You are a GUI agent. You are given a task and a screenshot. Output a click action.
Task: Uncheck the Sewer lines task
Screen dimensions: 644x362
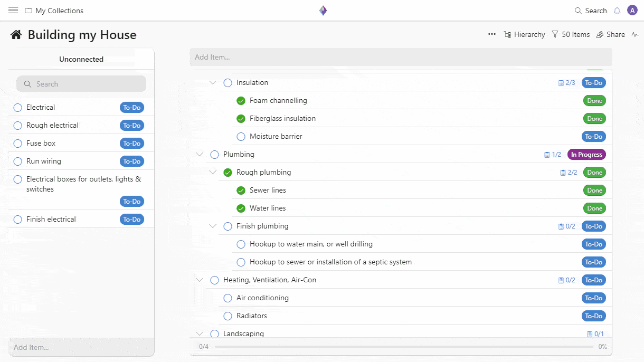coord(241,190)
